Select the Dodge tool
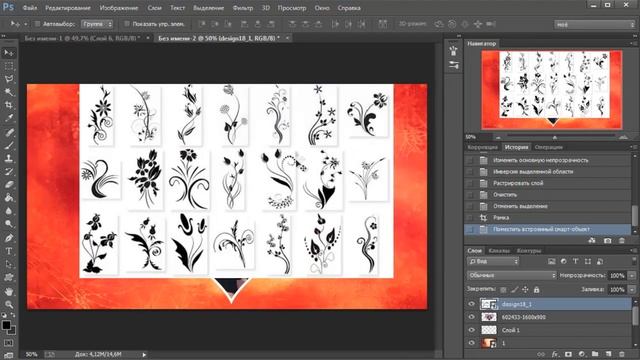This screenshot has width=640, height=360. point(9,224)
